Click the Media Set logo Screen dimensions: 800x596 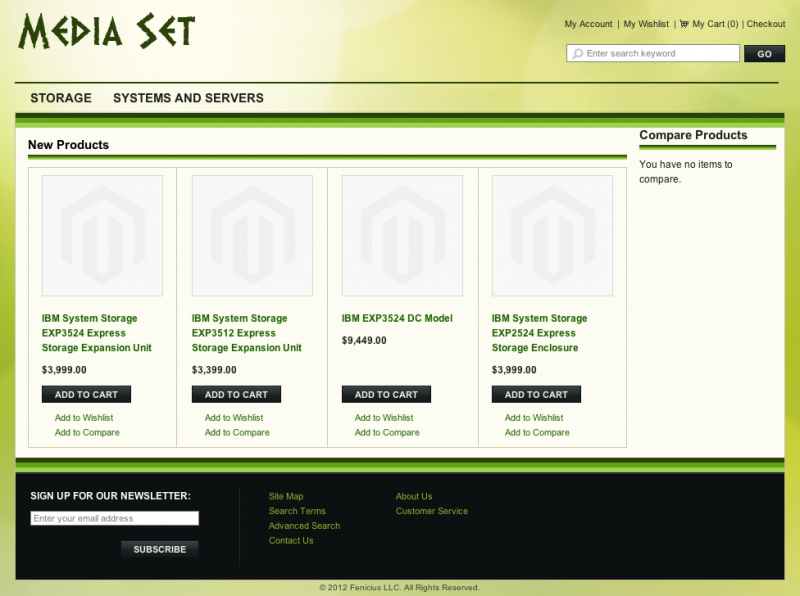click(x=107, y=31)
